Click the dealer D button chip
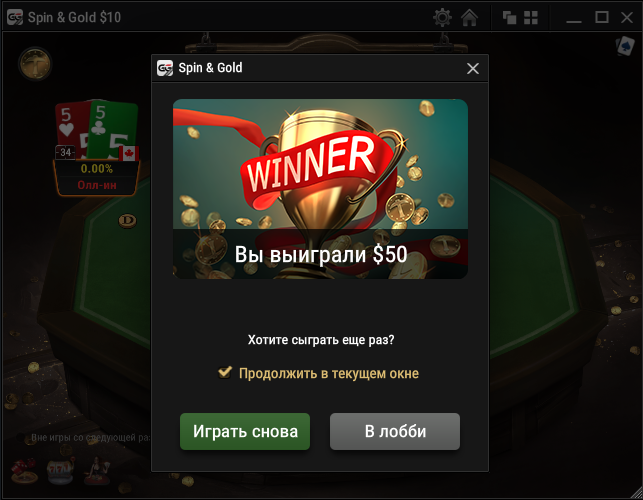This screenshot has height=500, width=643. pos(128,221)
